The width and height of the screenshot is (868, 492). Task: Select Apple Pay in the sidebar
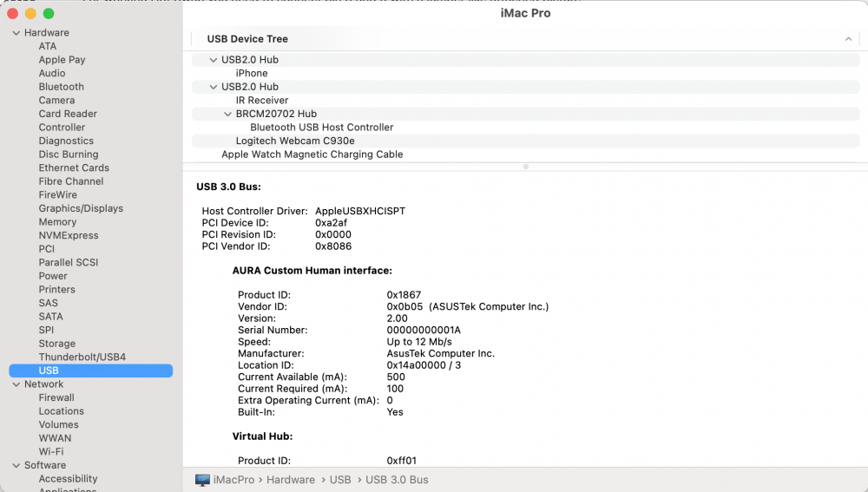[x=62, y=60]
